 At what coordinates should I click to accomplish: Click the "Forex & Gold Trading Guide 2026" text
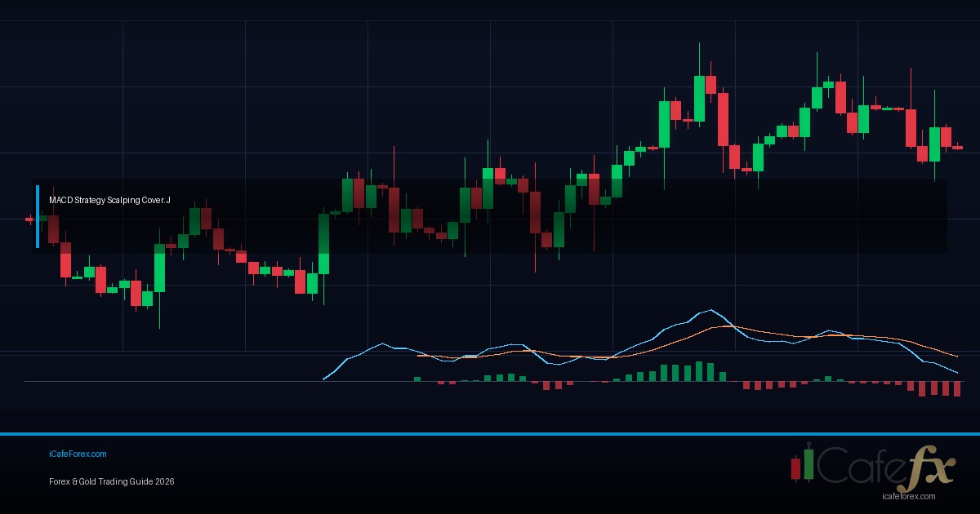[111, 482]
